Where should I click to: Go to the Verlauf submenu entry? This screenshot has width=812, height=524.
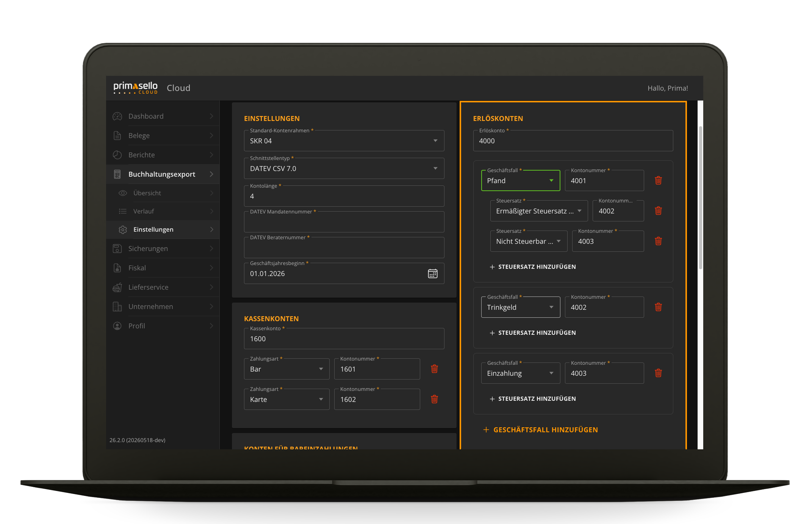163,211
